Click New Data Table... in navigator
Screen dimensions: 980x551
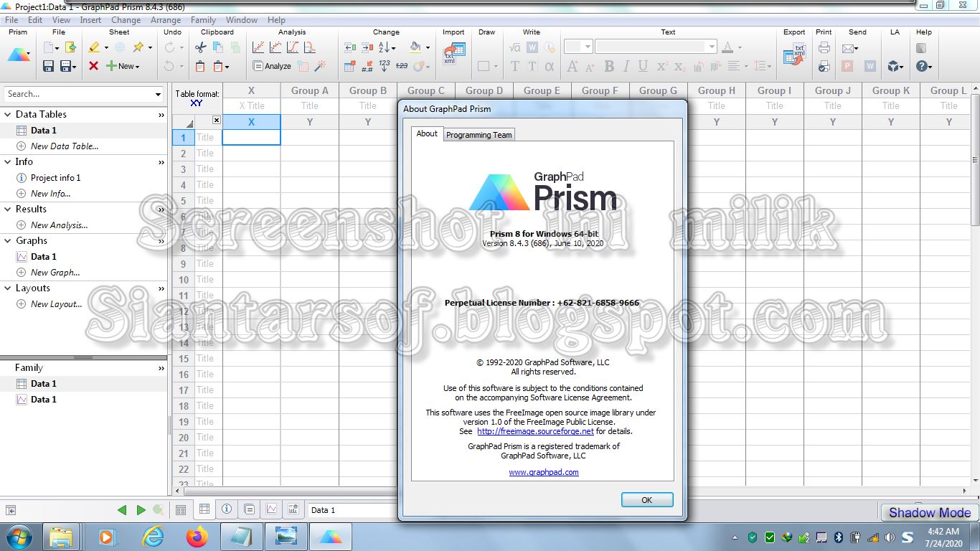65,146
